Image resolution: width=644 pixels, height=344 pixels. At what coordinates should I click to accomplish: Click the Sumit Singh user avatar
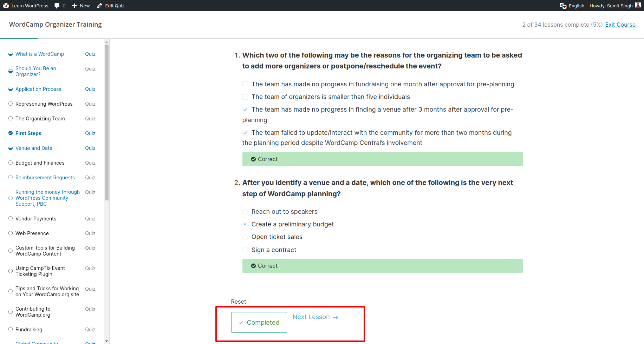pos(638,5)
